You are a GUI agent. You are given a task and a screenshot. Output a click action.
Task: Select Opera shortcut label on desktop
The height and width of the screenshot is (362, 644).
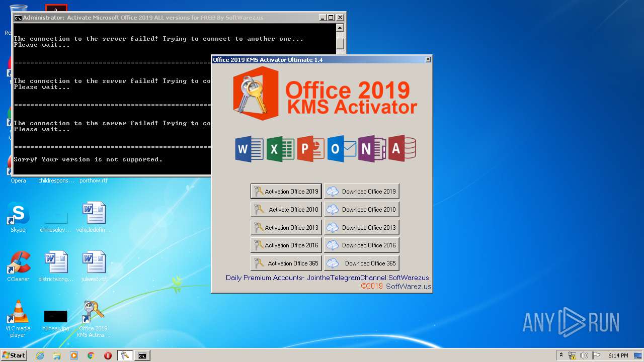click(18, 180)
